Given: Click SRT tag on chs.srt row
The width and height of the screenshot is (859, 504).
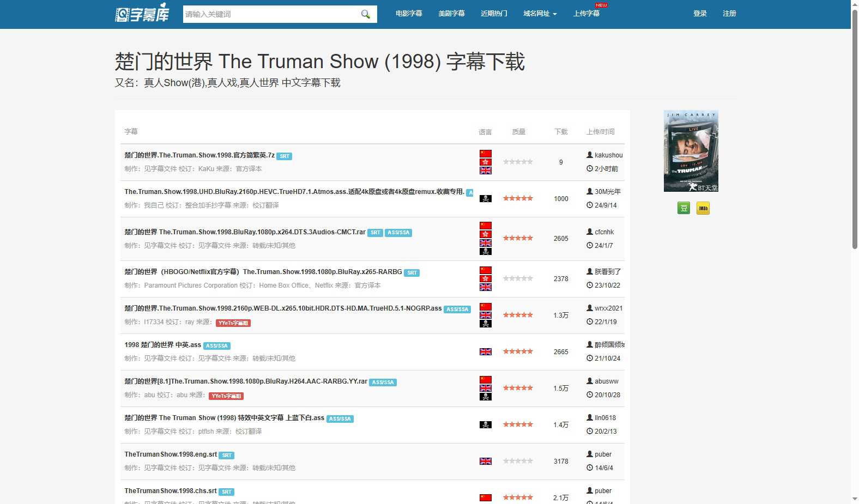Looking at the screenshot, I should pos(227,492).
